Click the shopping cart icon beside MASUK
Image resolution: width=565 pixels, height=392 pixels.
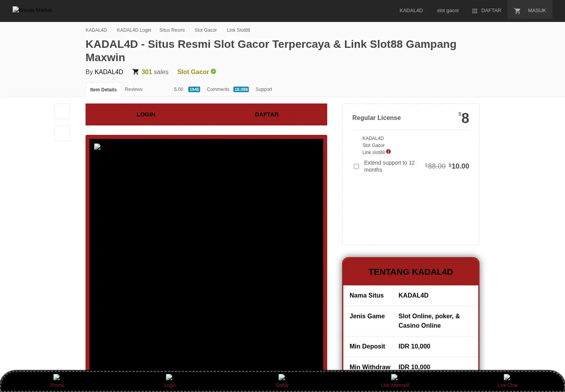[517, 11]
